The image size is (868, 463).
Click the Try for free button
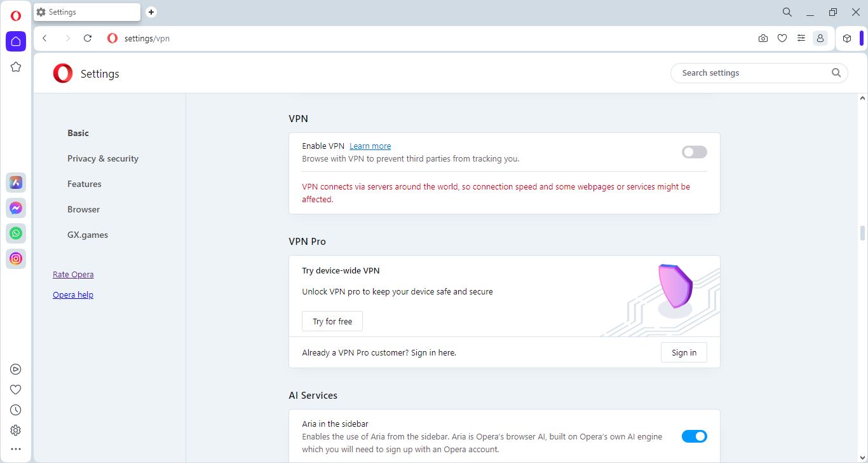[332, 321]
